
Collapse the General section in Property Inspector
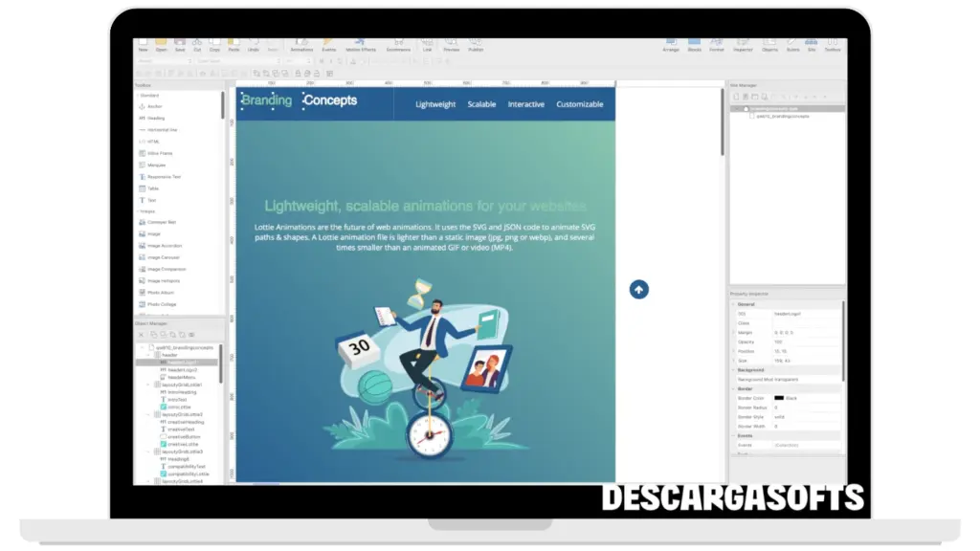pos(733,304)
